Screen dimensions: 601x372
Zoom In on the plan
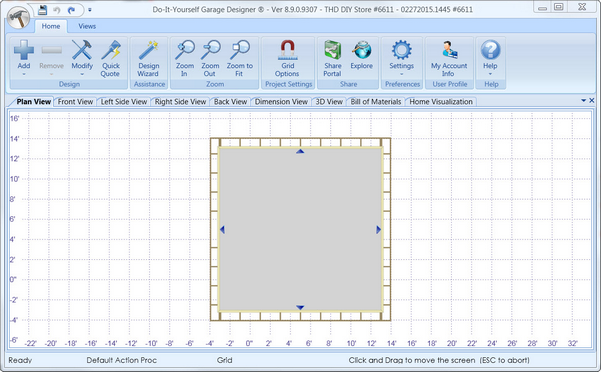[x=185, y=50]
